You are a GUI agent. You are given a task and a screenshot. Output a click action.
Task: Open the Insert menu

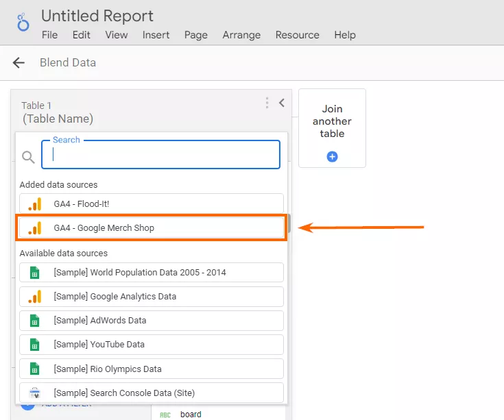point(156,35)
